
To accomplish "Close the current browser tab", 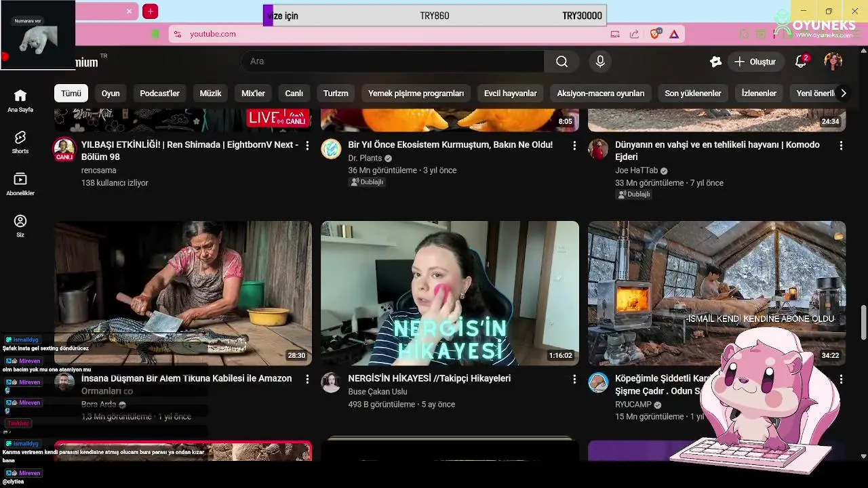I will (x=130, y=12).
